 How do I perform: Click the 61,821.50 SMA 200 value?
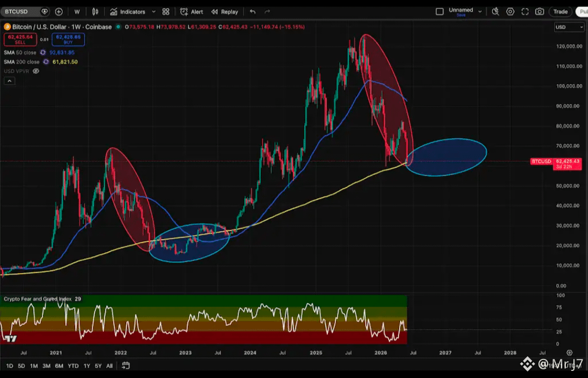tap(65, 62)
